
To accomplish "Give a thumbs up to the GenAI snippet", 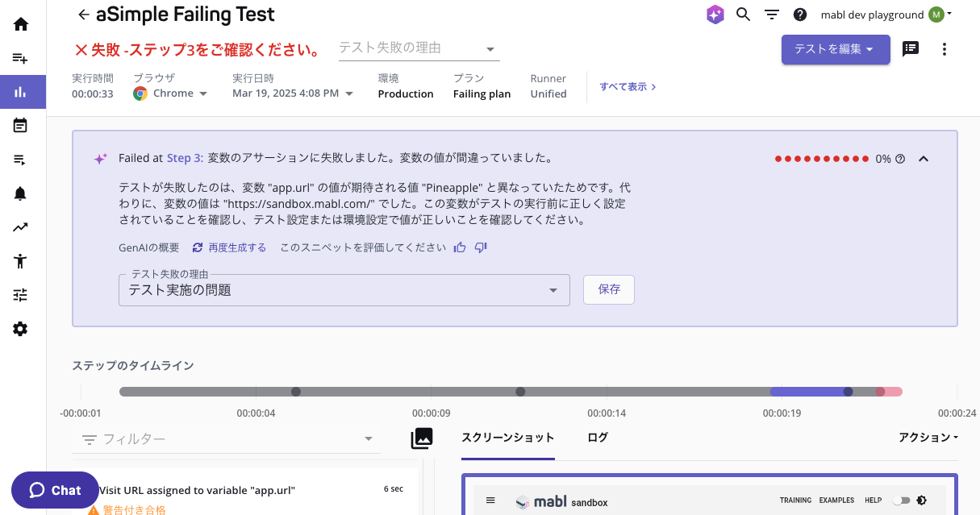I will point(460,247).
